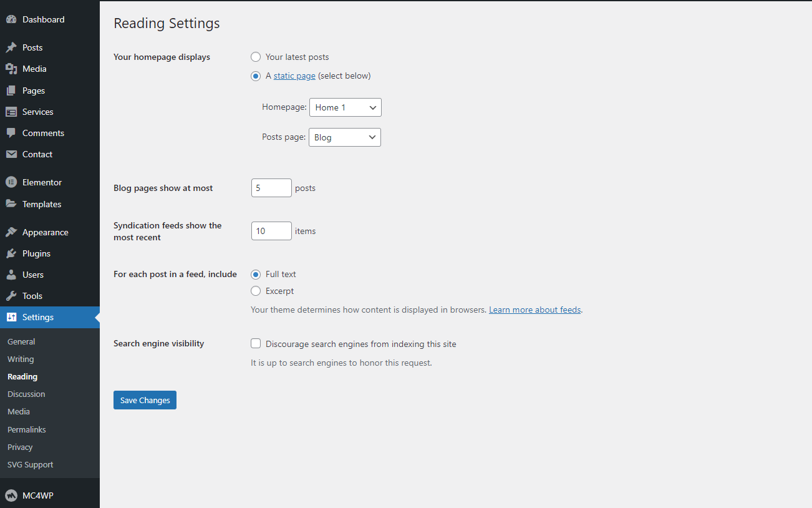Image resolution: width=812 pixels, height=508 pixels.
Task: Open the SVG Support submenu item
Action: (30, 464)
